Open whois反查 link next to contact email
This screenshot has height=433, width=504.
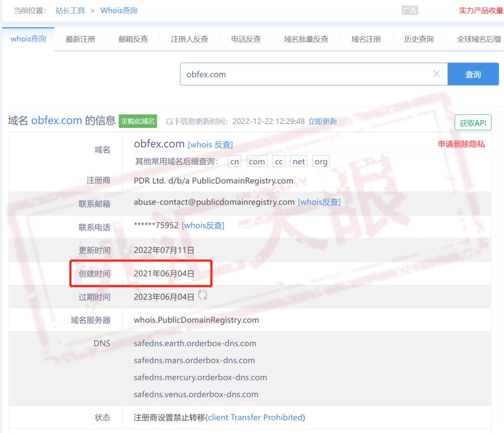(x=319, y=202)
